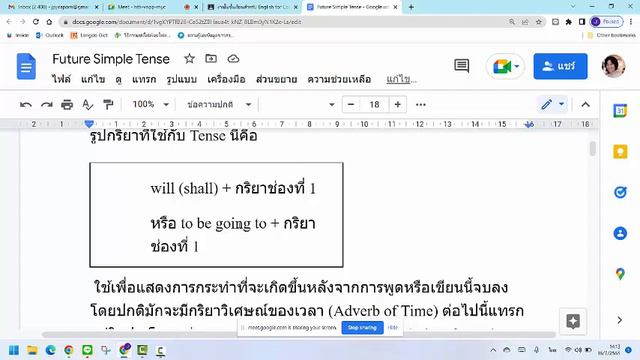Click the left indent marker on ruler
This screenshot has height=360, width=640.
(89, 124)
